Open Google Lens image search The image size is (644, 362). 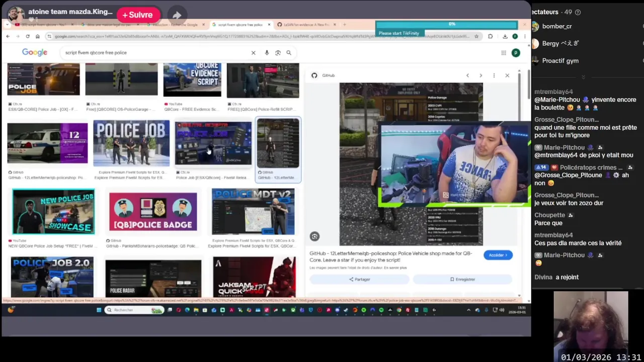(x=278, y=53)
